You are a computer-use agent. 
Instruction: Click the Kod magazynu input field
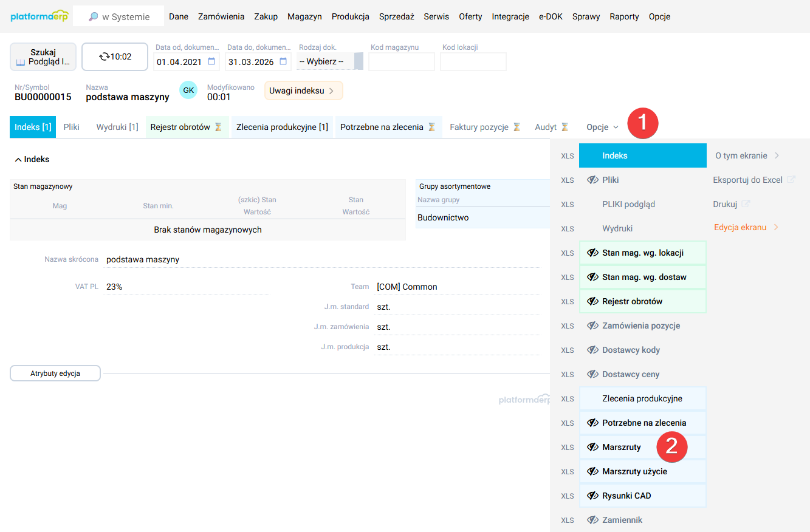[x=401, y=61]
